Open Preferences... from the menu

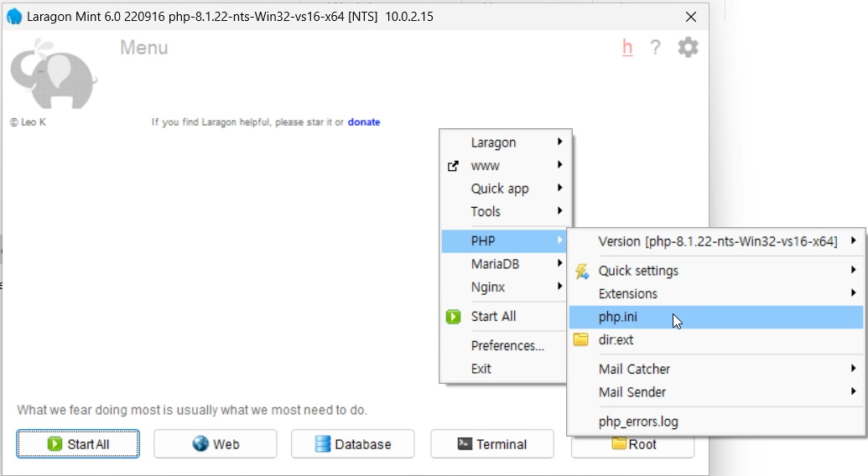[x=504, y=346]
